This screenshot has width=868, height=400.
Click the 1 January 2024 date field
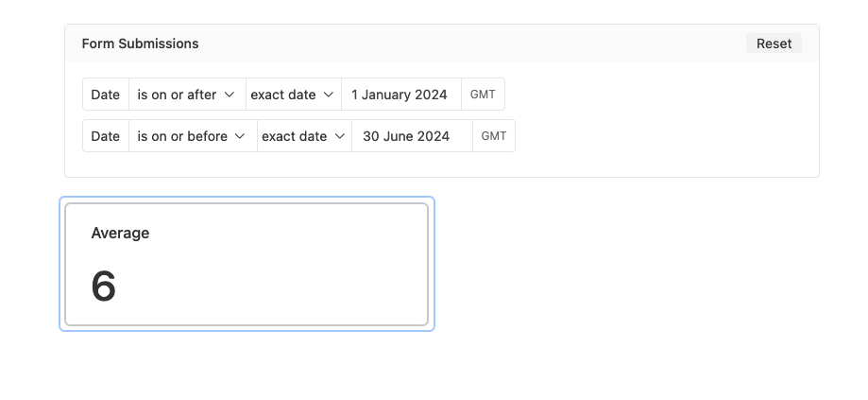(x=400, y=95)
